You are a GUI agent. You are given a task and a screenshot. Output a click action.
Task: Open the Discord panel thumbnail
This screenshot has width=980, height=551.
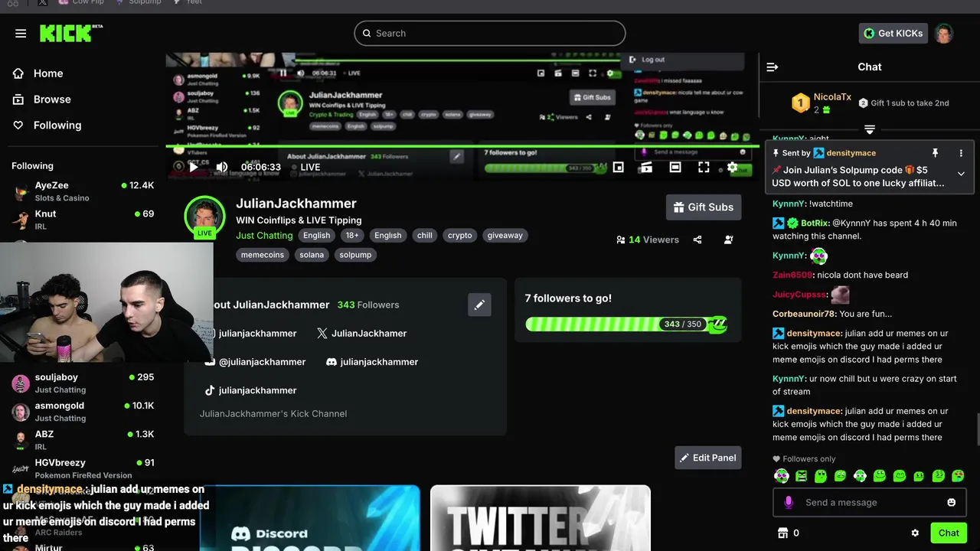point(309,518)
